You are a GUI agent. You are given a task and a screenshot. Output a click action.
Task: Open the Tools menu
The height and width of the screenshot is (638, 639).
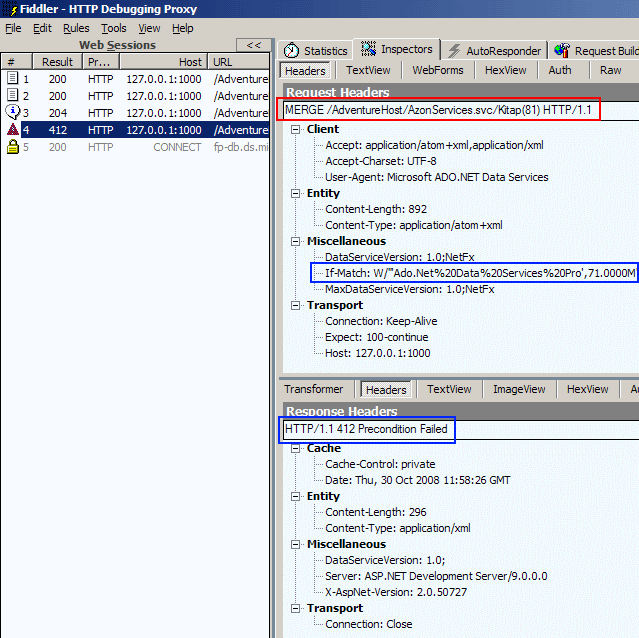113,28
